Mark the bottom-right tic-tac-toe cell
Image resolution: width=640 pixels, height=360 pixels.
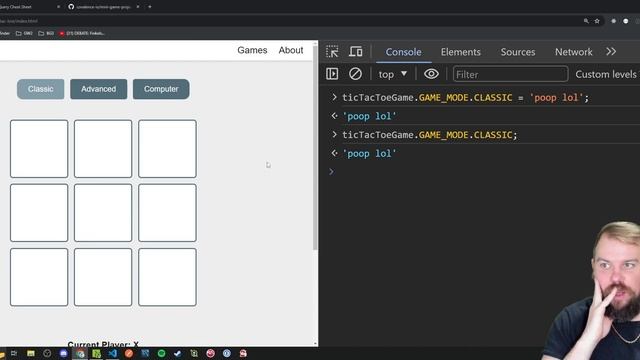point(167,277)
